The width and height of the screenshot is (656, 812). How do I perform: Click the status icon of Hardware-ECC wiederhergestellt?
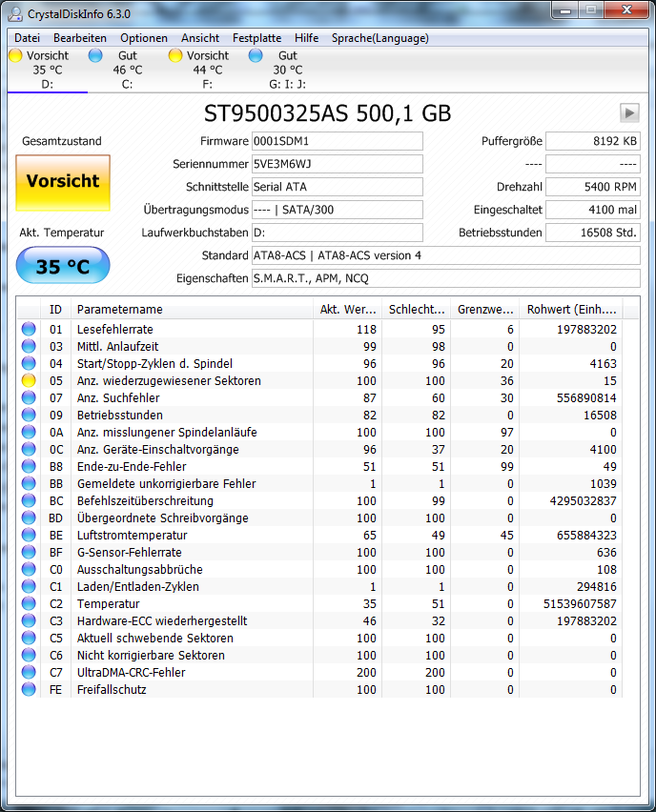coord(29,620)
